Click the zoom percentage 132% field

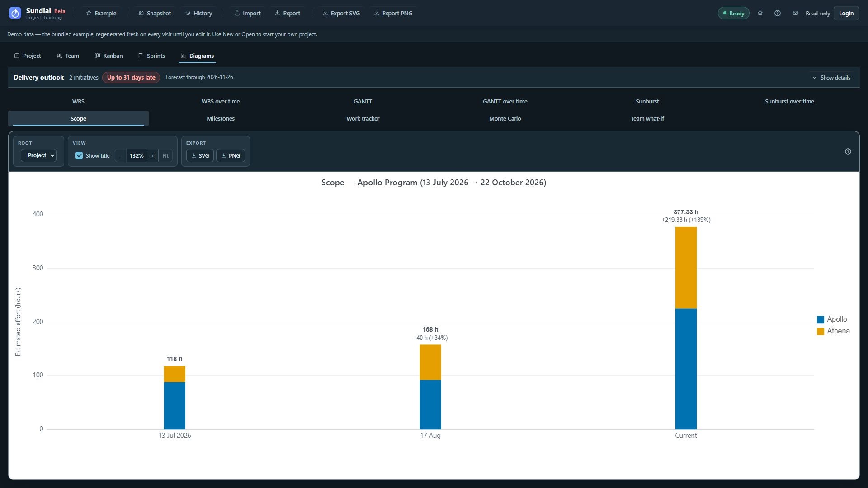(137, 155)
